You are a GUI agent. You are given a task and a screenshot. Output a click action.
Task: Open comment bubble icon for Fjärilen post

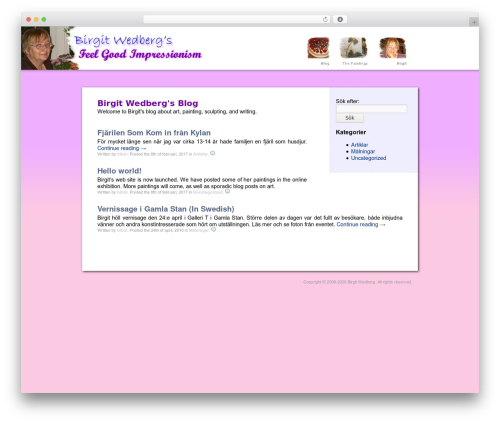212,153
